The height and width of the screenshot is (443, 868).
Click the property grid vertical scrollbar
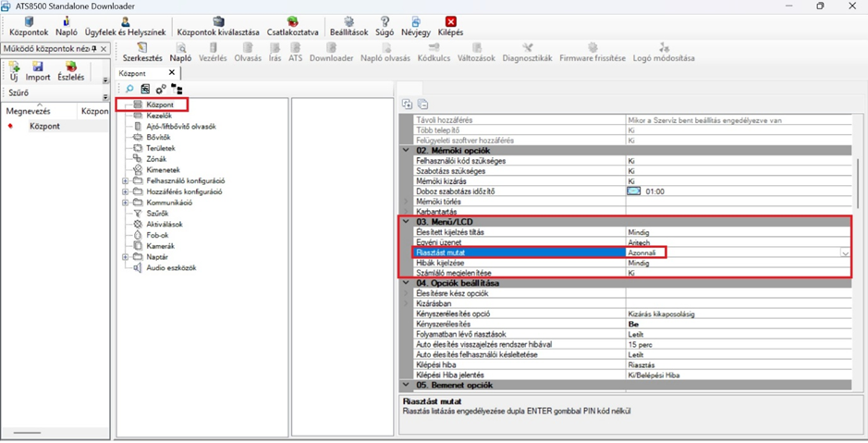tap(858, 185)
